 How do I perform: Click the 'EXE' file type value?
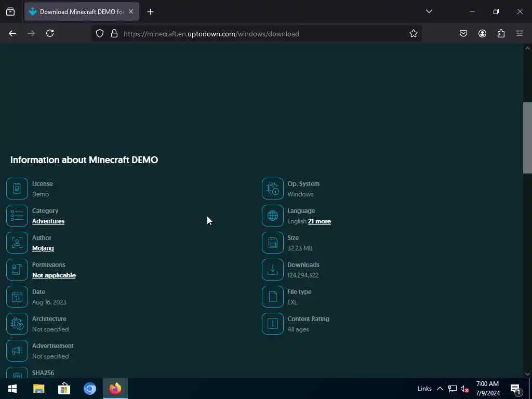[292, 302]
